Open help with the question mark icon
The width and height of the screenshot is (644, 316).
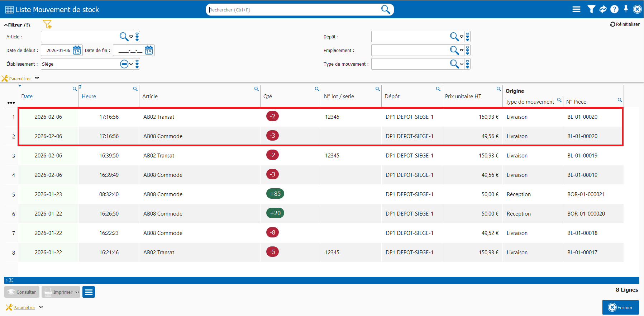pyautogui.click(x=614, y=9)
